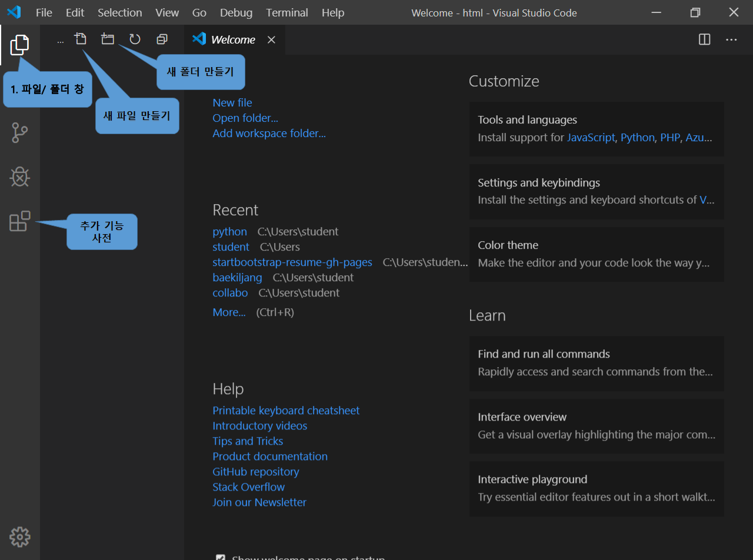Open the recent baekiljang folder

[x=237, y=277]
